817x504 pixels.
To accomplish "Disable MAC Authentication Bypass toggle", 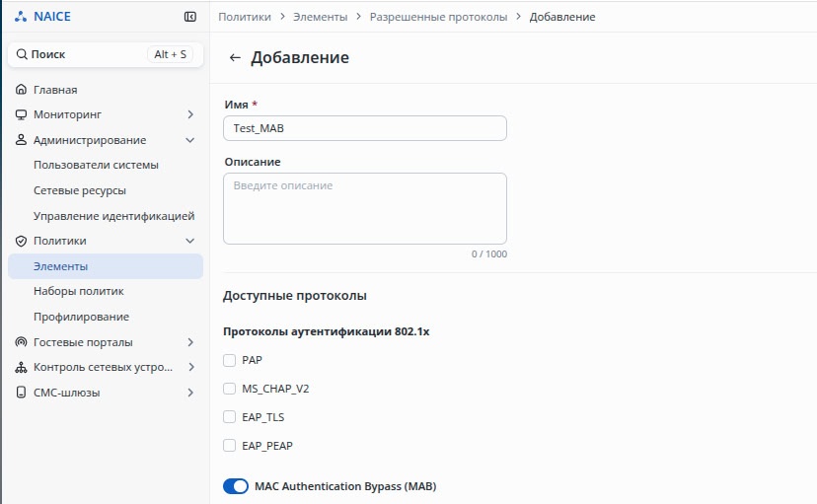I will click(x=236, y=486).
